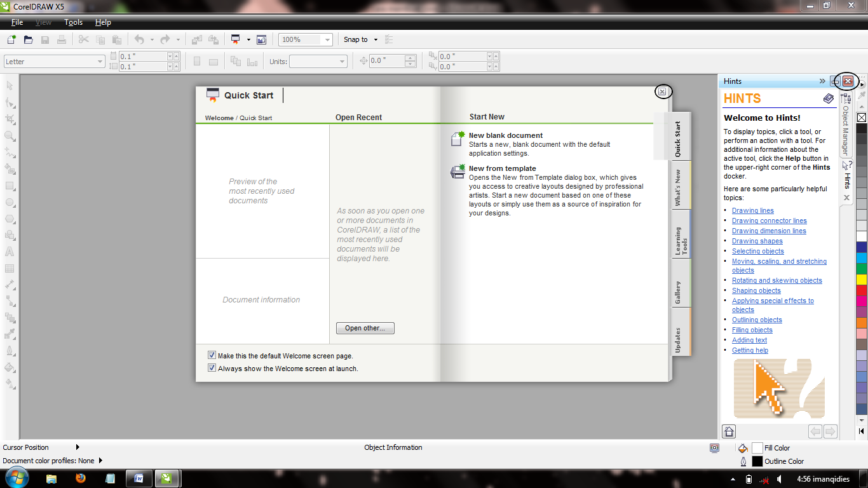This screenshot has width=868, height=488.
Task: Click the Hints docker home icon
Action: tap(729, 431)
